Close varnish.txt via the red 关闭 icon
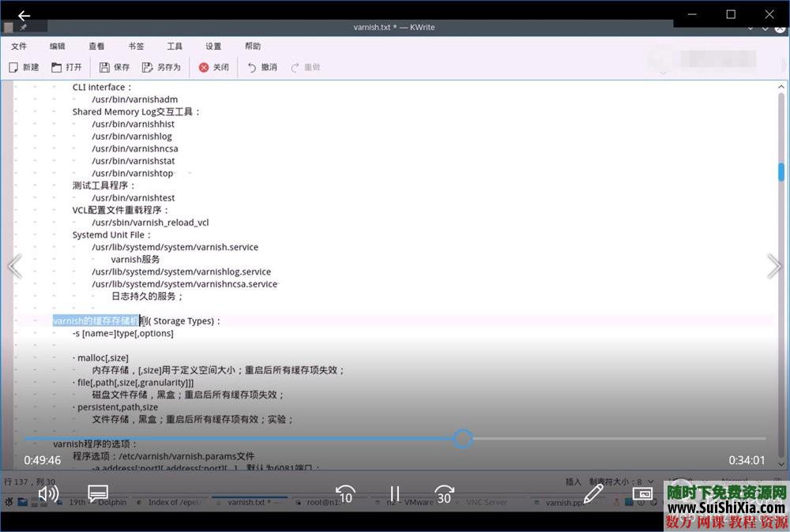 213,67
